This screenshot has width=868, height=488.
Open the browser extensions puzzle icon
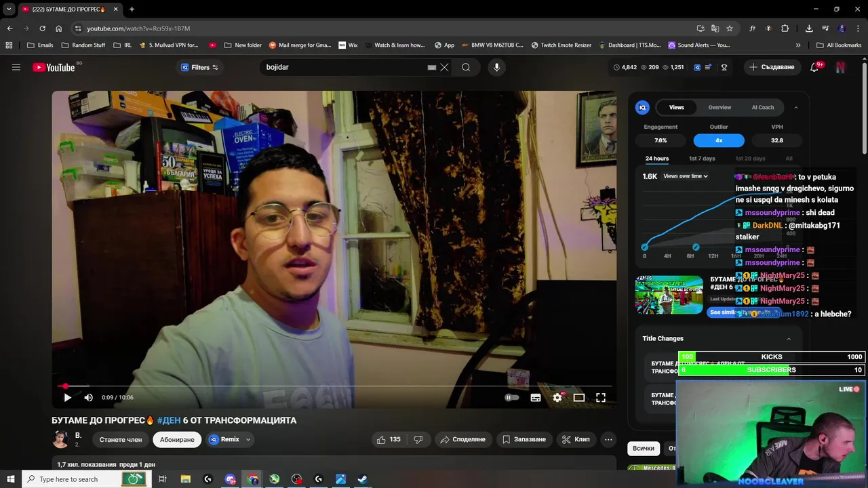[x=785, y=28]
